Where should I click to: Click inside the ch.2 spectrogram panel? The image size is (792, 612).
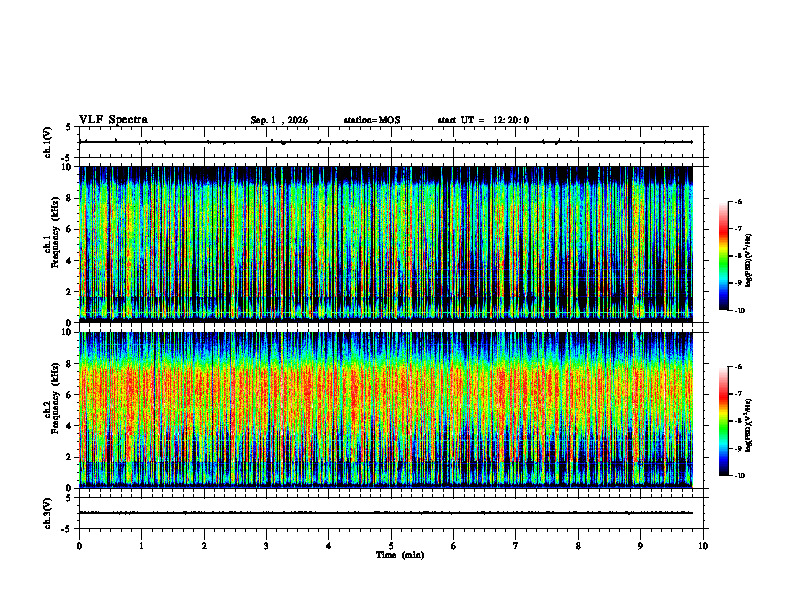point(385,410)
